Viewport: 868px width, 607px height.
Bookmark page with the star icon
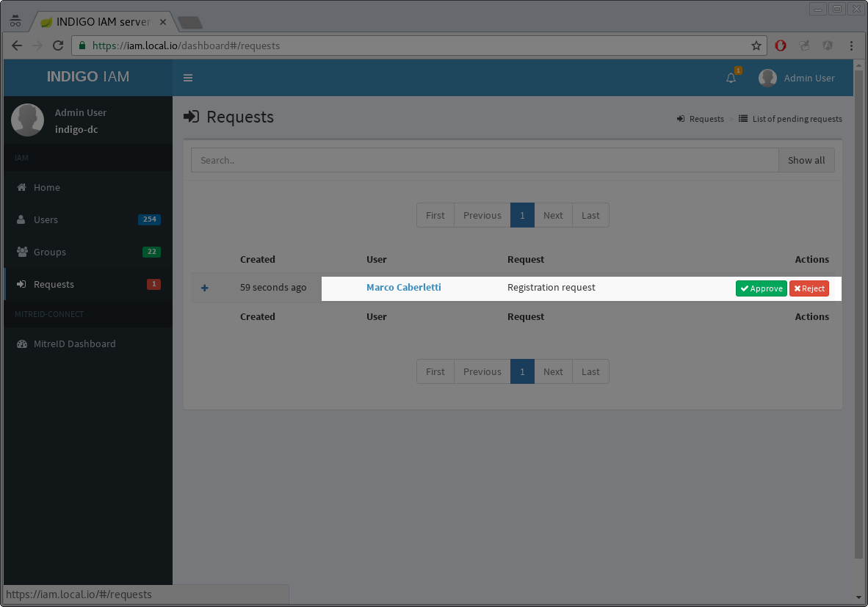(x=756, y=46)
